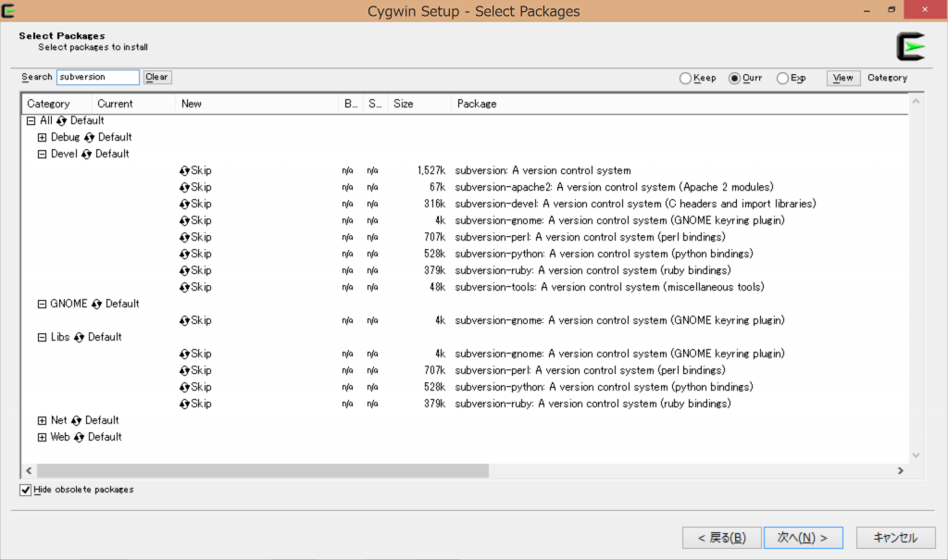Viewport: 948px width, 560px height.
Task: Open the window system menu via the title bar icon
Action: click(x=9, y=9)
